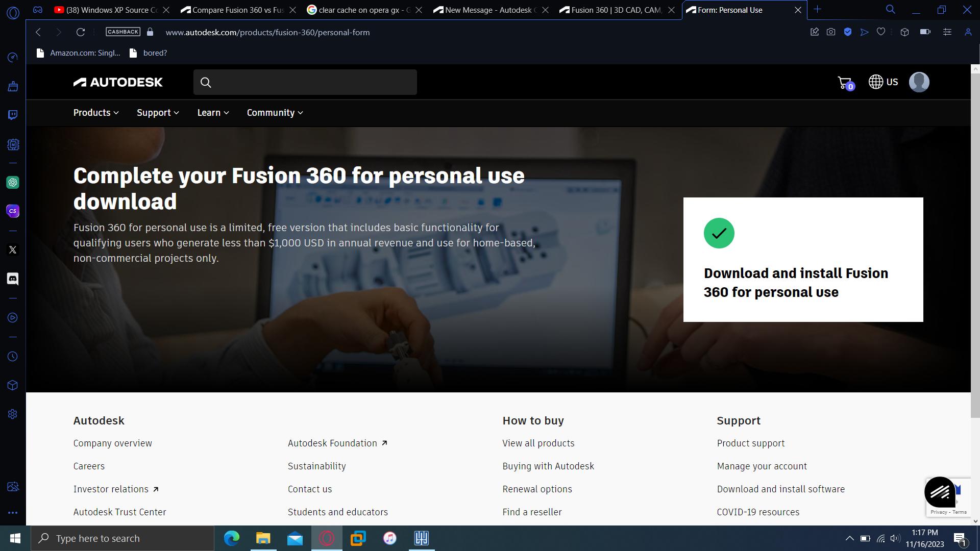980x551 pixels.
Task: Open Manage your account link
Action: pos(762,466)
